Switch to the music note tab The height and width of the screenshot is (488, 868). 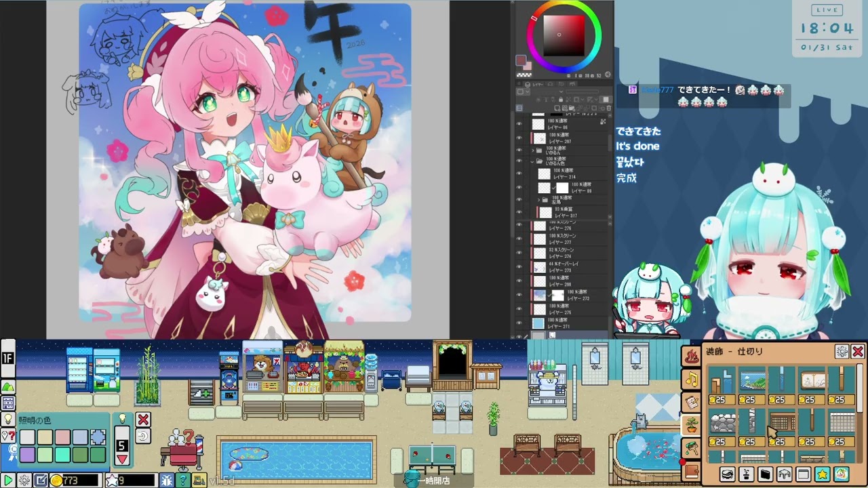692,380
